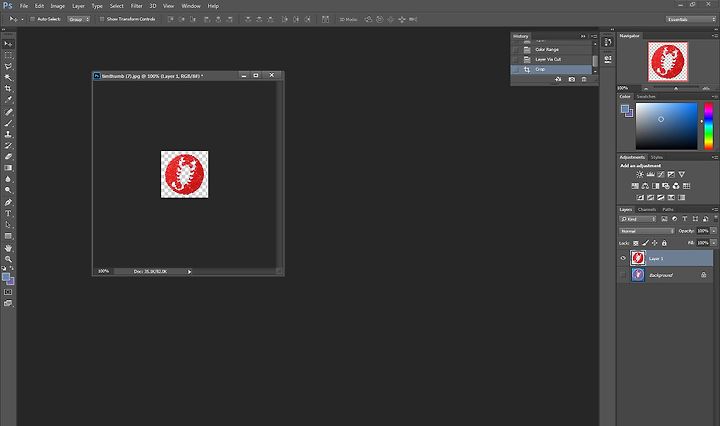Select the Background layer thumbnail
This screenshot has height=426, width=720.
click(x=638, y=275)
